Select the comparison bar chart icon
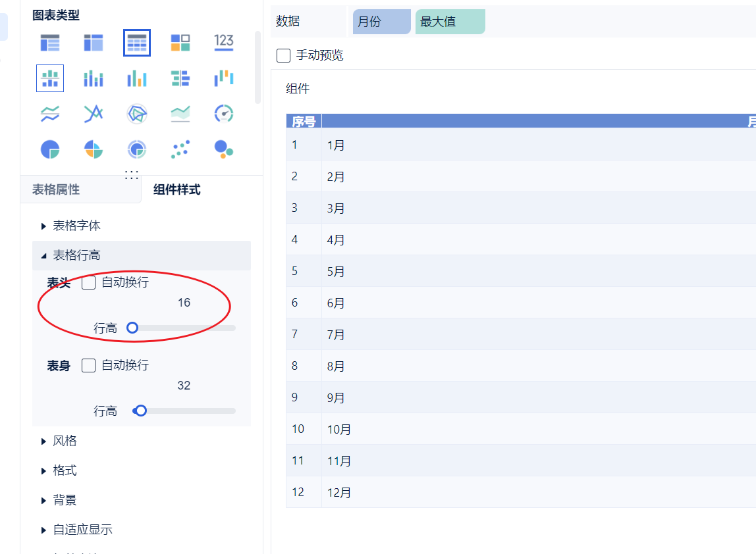This screenshot has height=554, width=756. tap(180, 78)
